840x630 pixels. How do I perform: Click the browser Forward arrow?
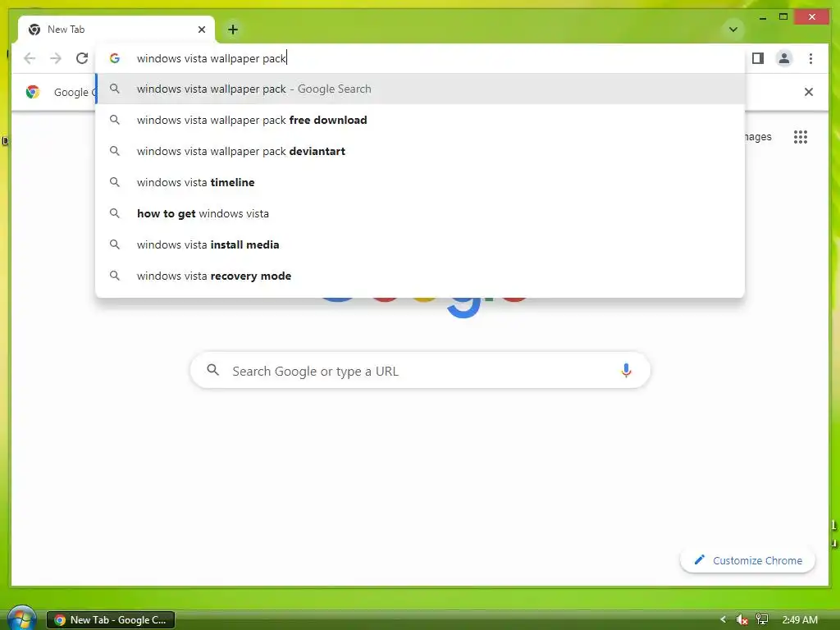tap(56, 58)
